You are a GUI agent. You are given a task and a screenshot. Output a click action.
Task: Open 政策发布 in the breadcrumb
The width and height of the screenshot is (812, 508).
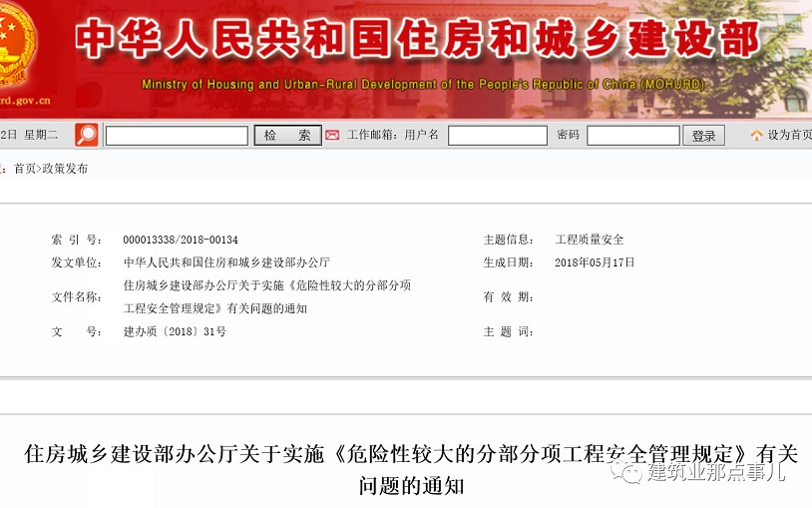tap(65, 169)
